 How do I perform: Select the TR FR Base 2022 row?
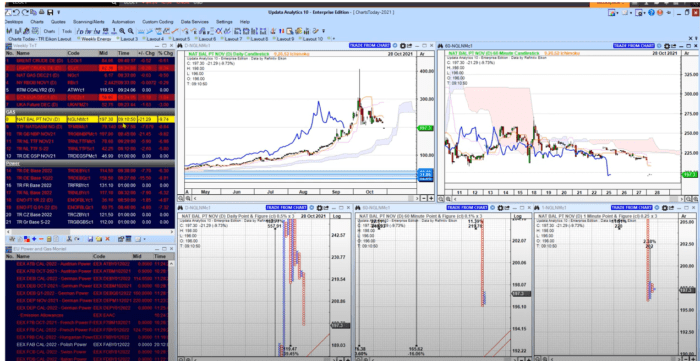90,185
